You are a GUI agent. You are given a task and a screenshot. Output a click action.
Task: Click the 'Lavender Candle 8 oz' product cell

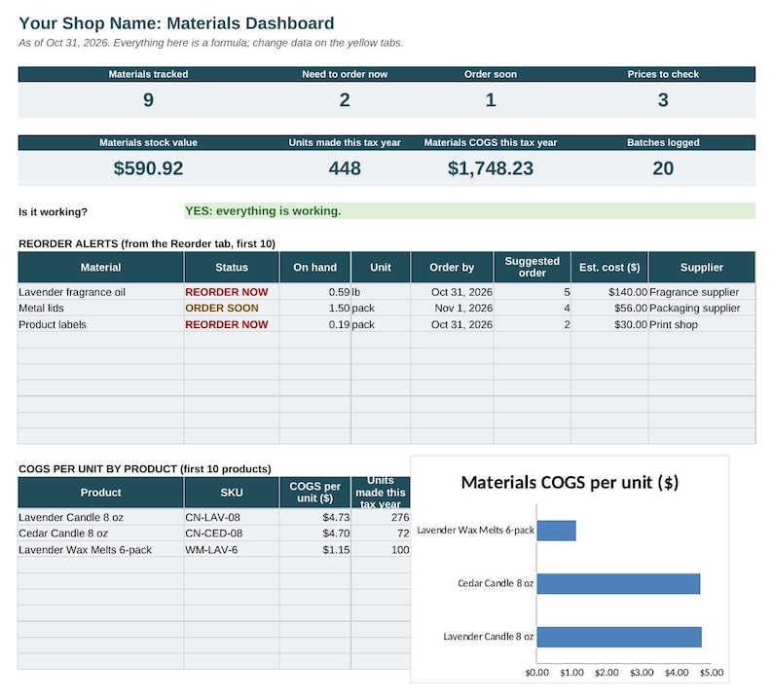click(x=100, y=518)
